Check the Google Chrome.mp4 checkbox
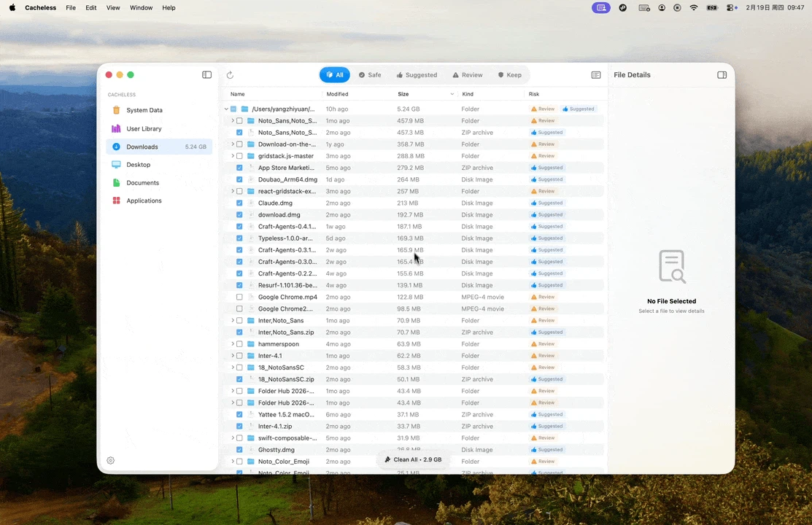Image resolution: width=812 pixels, height=525 pixels. [x=239, y=297]
